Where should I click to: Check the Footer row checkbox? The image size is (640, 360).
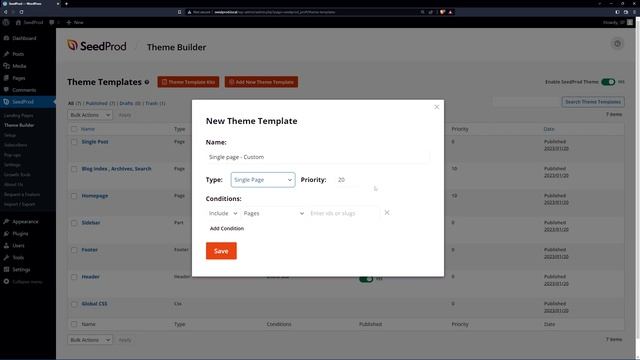click(x=74, y=250)
